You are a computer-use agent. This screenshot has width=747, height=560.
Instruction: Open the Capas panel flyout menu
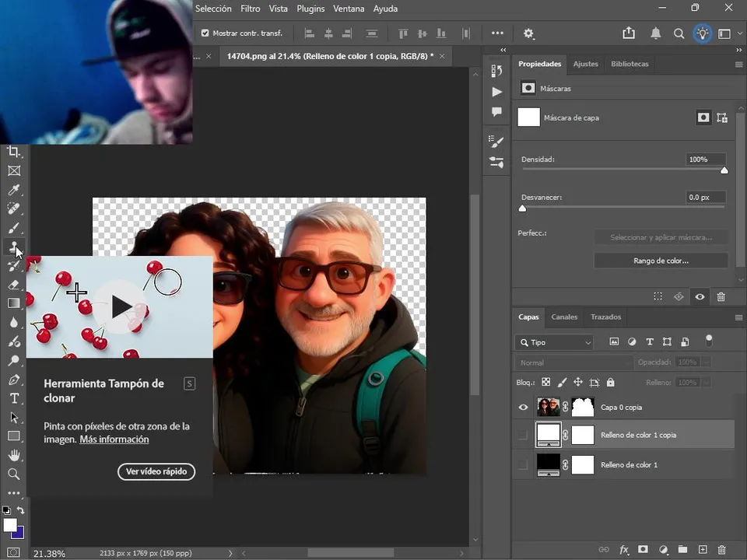[738, 317]
